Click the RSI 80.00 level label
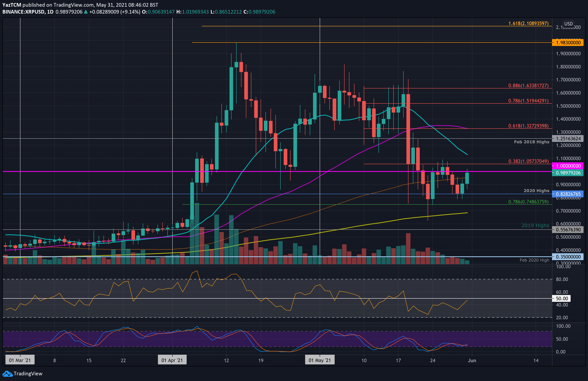Viewport: 588px width, 381px height. tap(562, 279)
